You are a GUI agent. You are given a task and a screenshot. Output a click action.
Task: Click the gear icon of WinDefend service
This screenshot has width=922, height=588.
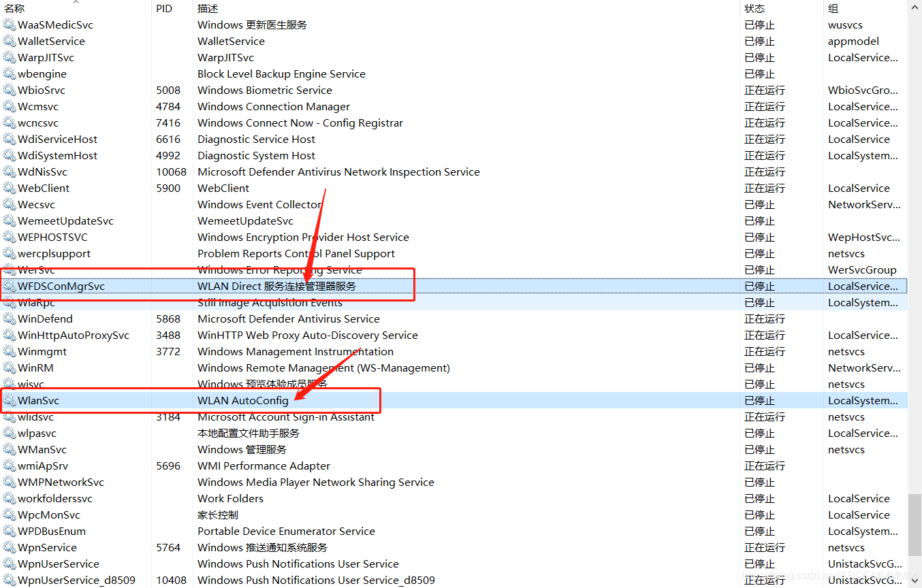[9, 318]
